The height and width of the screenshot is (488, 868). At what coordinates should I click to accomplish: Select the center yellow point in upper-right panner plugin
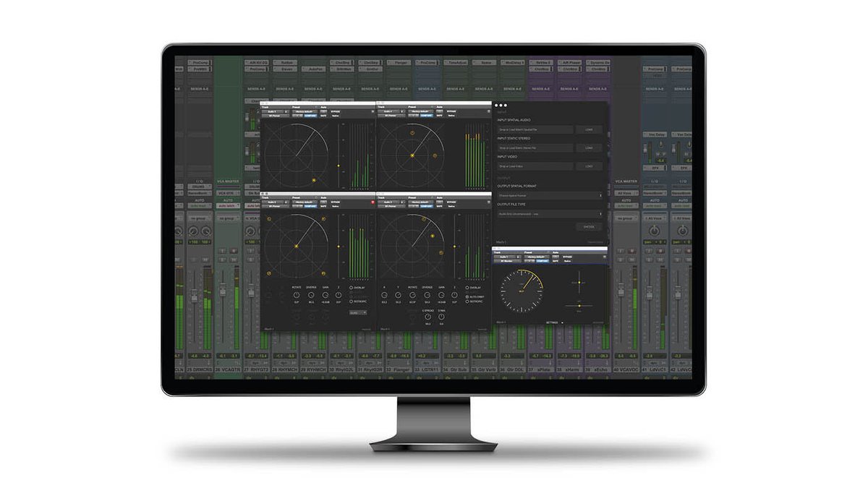[412, 155]
